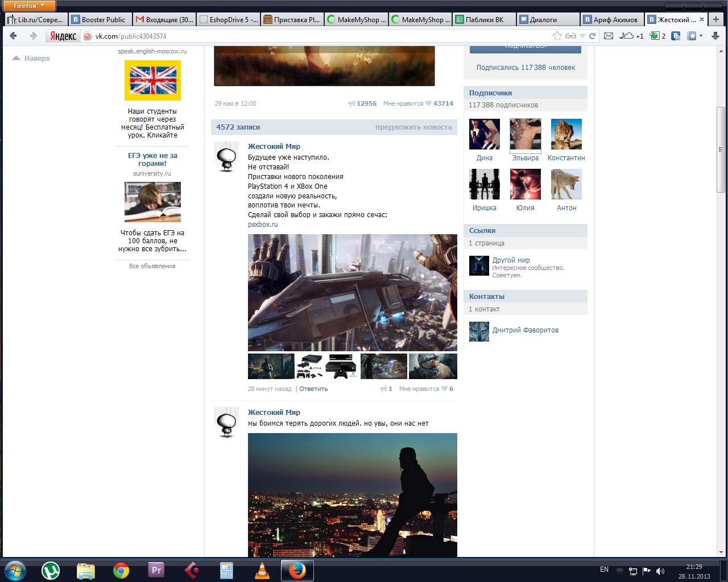Screen dimensions: 728x582
Task: Switch to the Входящие Gmail tab
Action: tap(164, 19)
